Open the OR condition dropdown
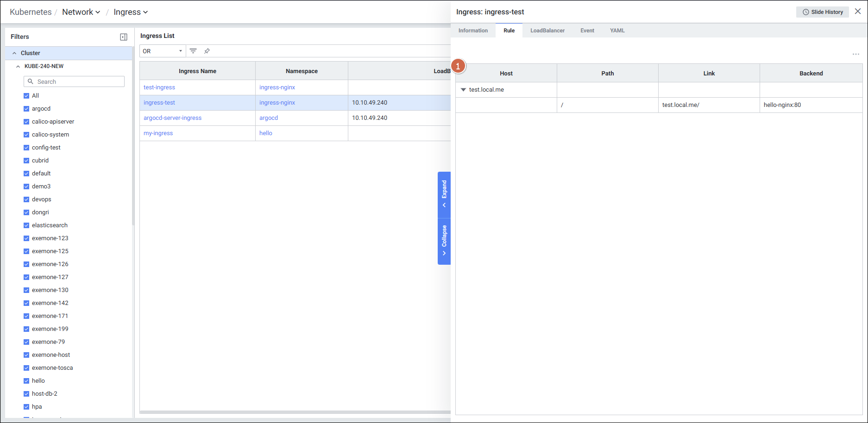The width and height of the screenshot is (868, 423). point(162,51)
